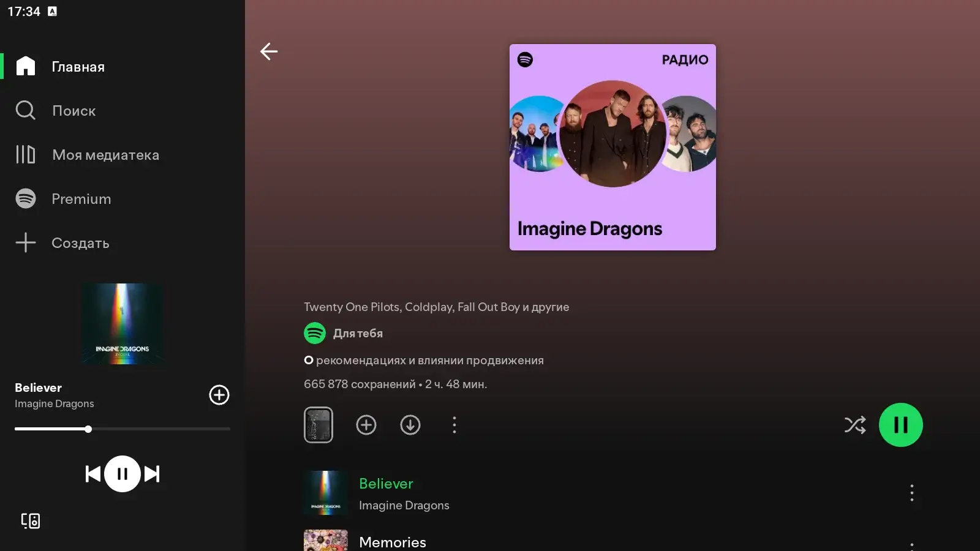980x551 pixels.
Task: Open the playlist preview thumbnail button
Action: coord(318,425)
